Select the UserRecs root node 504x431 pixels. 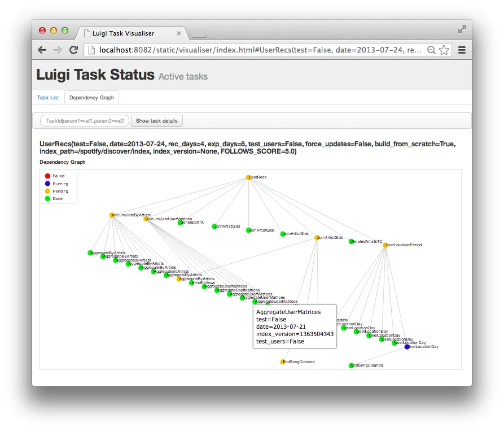tap(248, 177)
